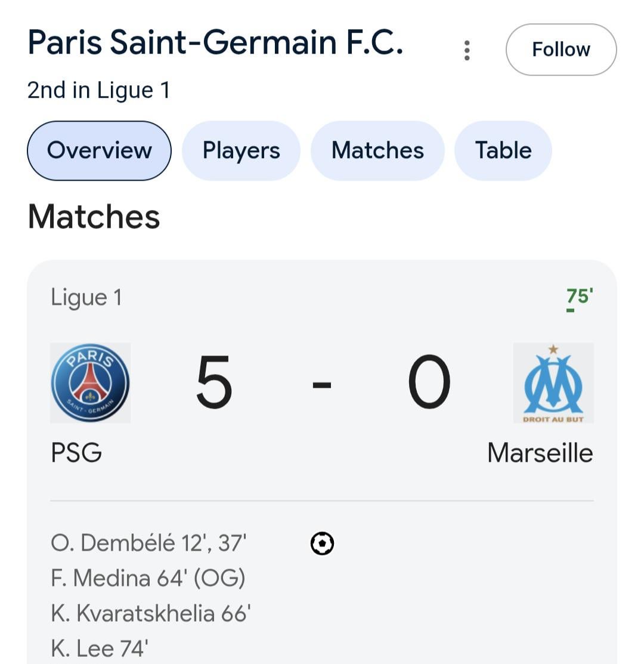View the Table tab
Viewport: 644px width, 664px height.
coord(503,150)
